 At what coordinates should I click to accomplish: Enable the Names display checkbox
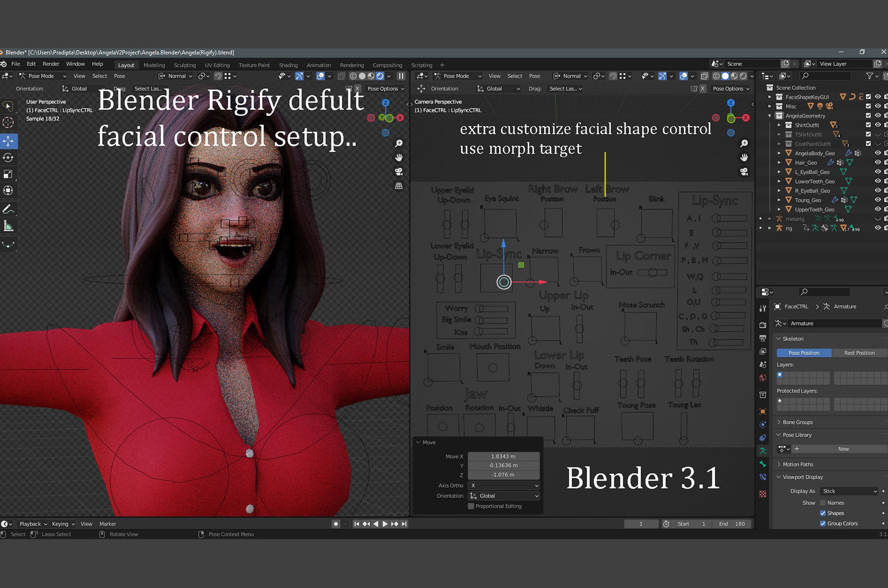pyautogui.click(x=823, y=503)
